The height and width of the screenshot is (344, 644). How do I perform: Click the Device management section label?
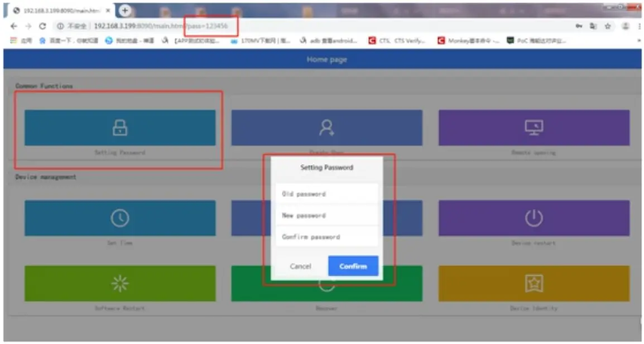(x=46, y=177)
